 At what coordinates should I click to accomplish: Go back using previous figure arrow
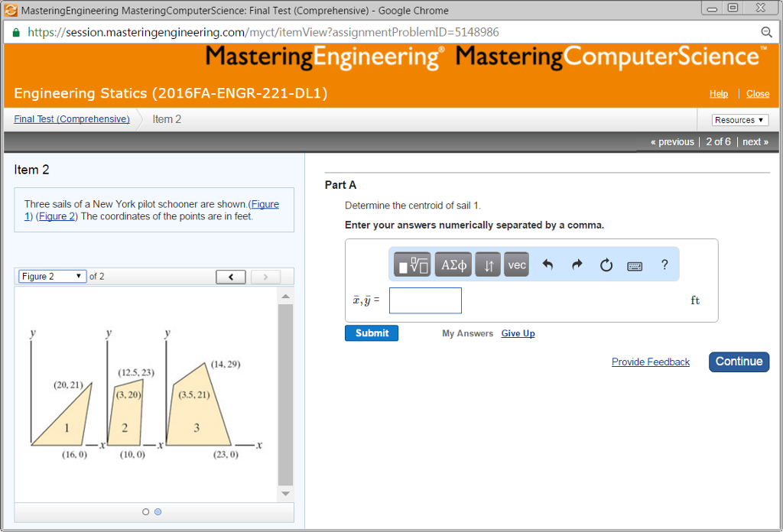click(x=230, y=276)
